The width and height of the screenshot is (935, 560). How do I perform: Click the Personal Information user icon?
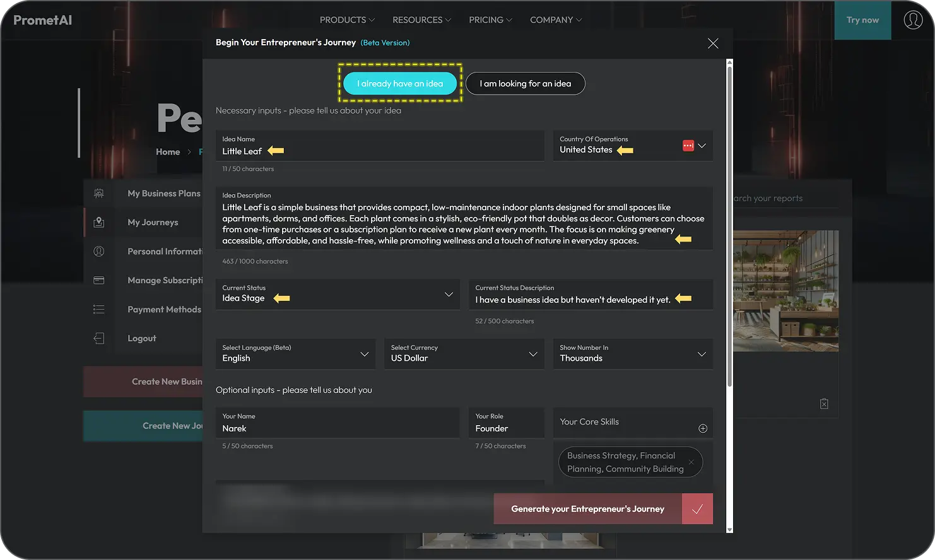coord(99,252)
